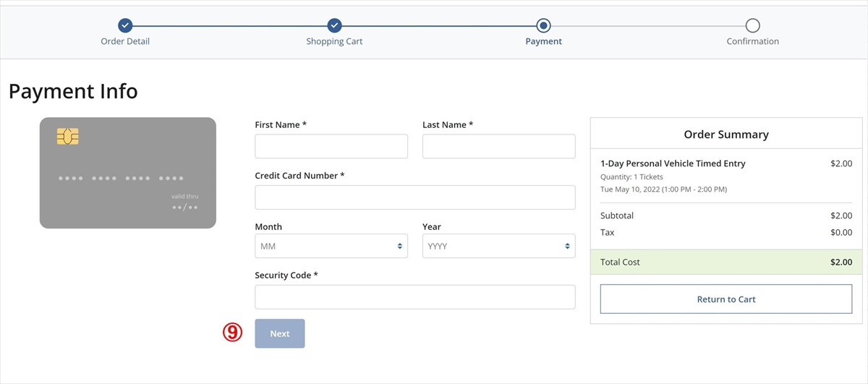
Task: Click the red circled 9 marker
Action: (x=231, y=333)
